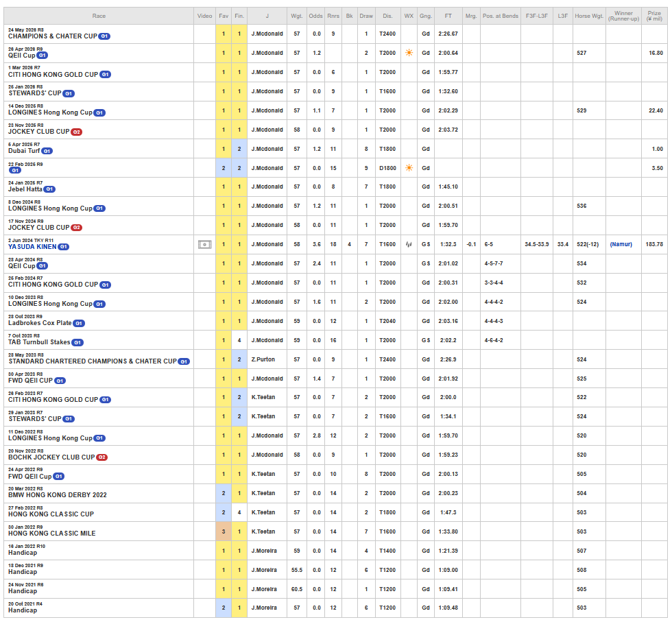The width and height of the screenshot is (672, 622).
Task: Click the horse weight 522(-12)
Action: [x=588, y=244]
